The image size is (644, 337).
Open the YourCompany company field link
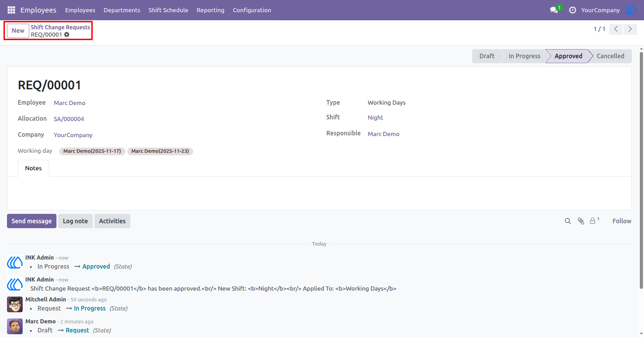point(73,135)
